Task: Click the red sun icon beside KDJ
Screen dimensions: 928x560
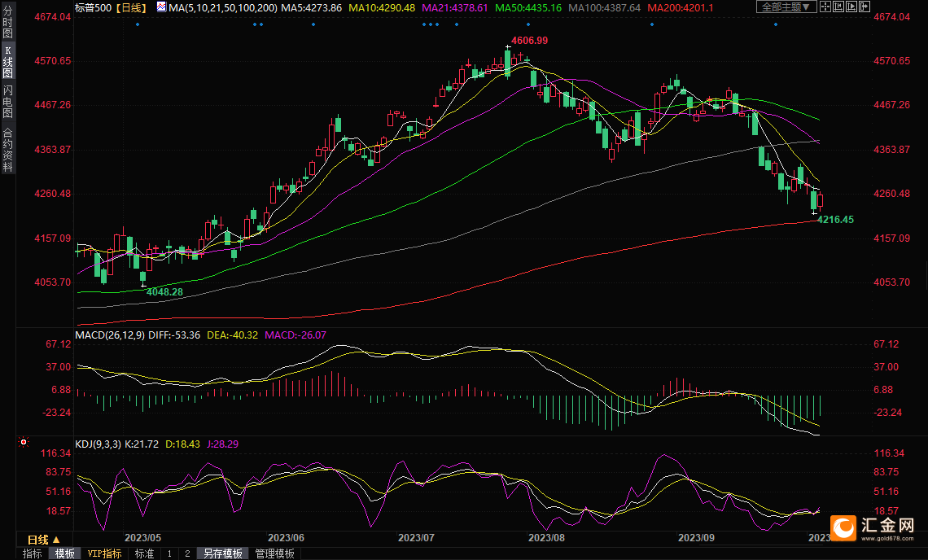Action: pos(23,443)
